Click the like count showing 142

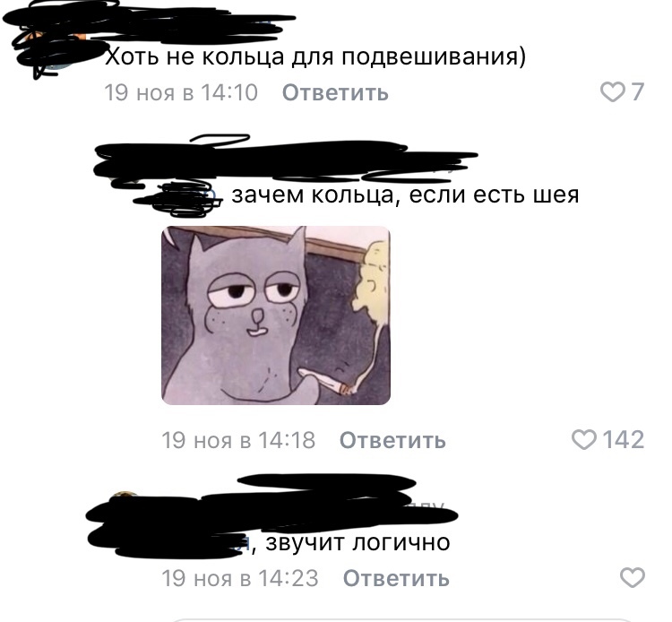(623, 440)
